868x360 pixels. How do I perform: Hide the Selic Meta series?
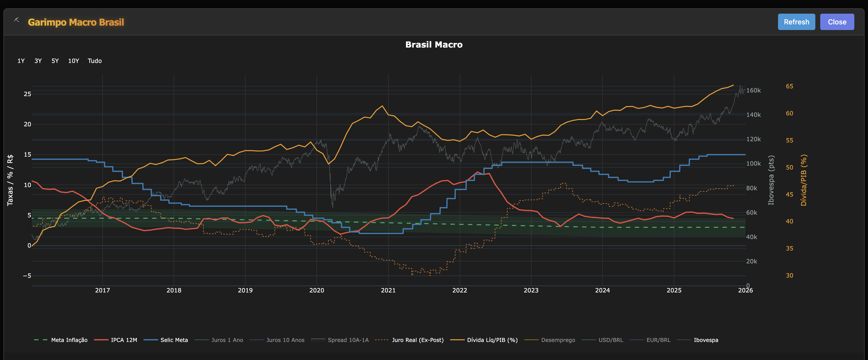click(174, 340)
